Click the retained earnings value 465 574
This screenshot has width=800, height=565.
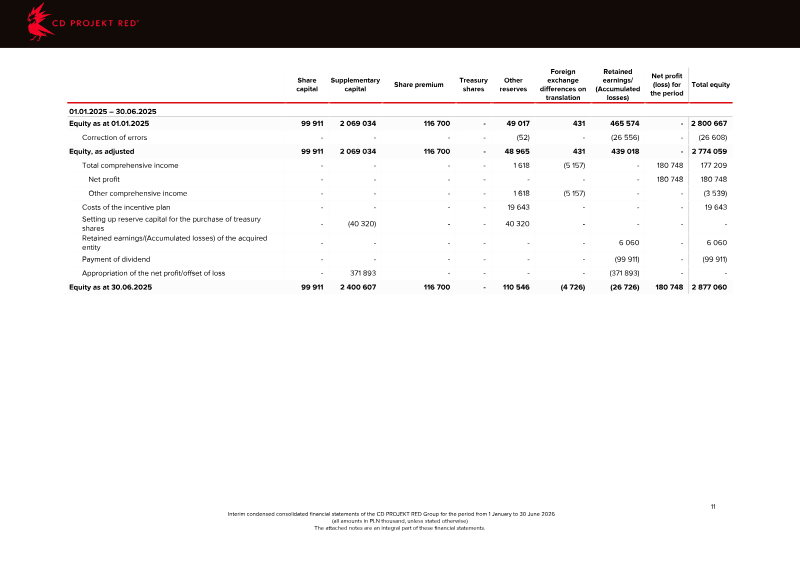coord(625,124)
